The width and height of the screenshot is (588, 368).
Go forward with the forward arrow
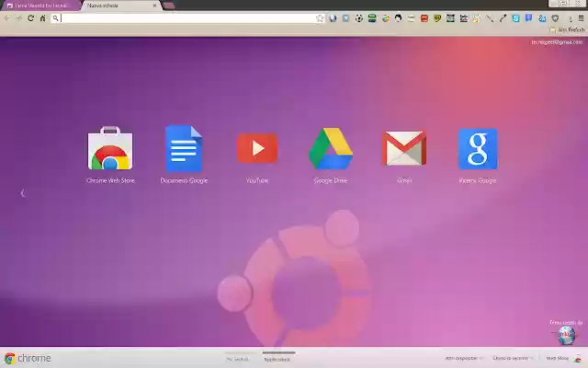point(18,18)
